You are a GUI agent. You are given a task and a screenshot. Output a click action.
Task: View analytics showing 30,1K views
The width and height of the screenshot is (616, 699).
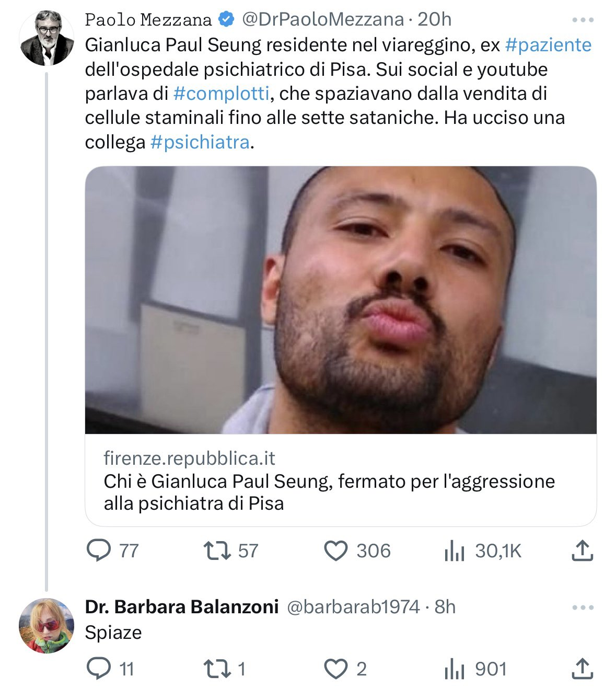point(454,551)
